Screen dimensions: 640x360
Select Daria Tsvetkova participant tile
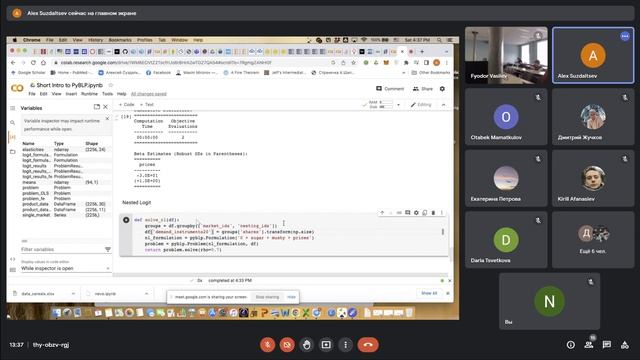506,240
